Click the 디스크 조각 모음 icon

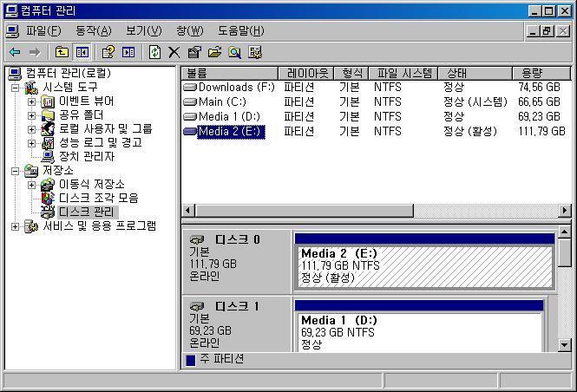pyautogui.click(x=48, y=199)
